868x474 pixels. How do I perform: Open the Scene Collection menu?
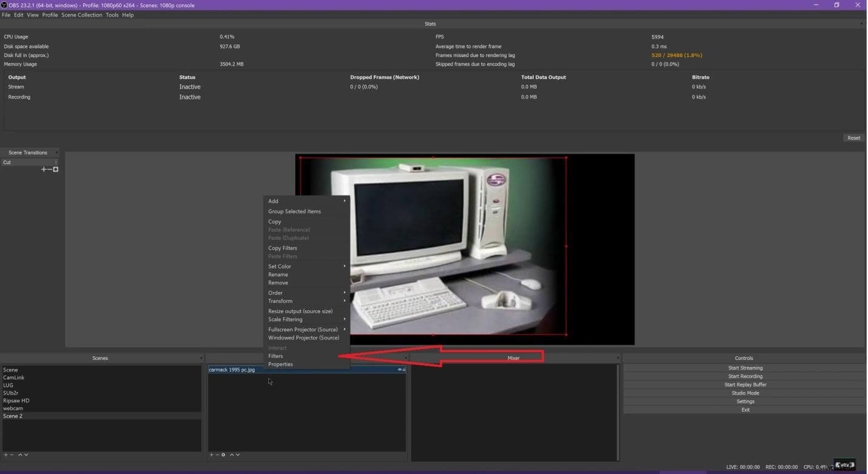click(x=81, y=15)
